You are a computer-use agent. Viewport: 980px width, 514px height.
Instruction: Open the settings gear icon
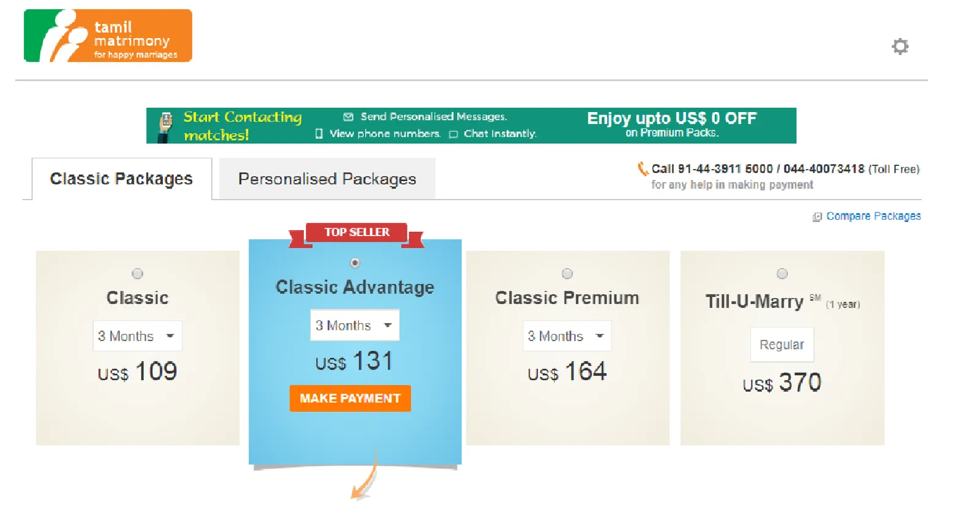(900, 47)
